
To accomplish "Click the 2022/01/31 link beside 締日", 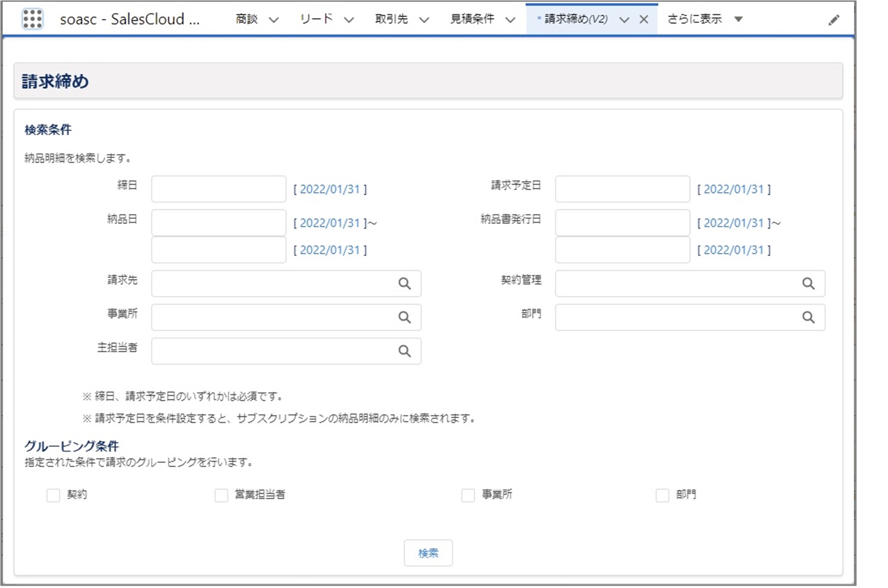I will [330, 189].
